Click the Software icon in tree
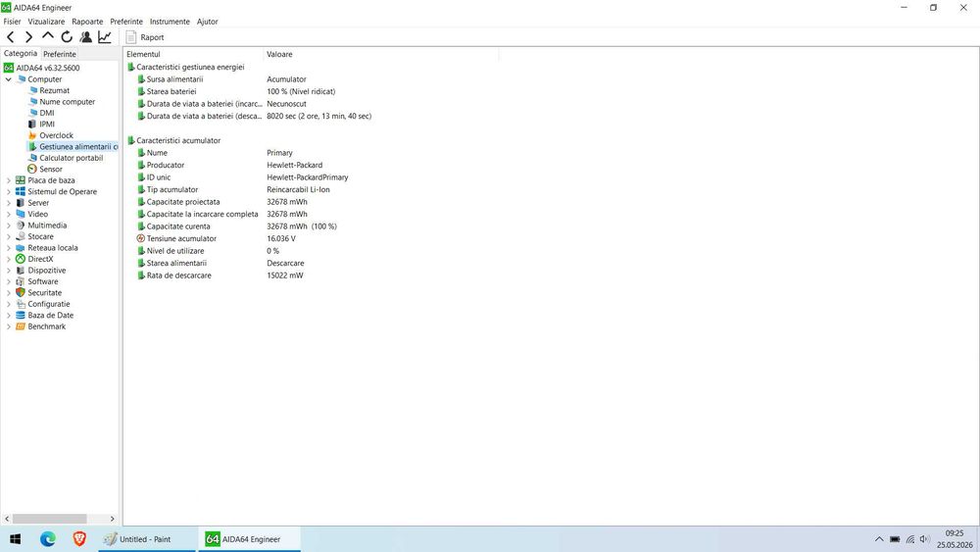 click(21, 282)
